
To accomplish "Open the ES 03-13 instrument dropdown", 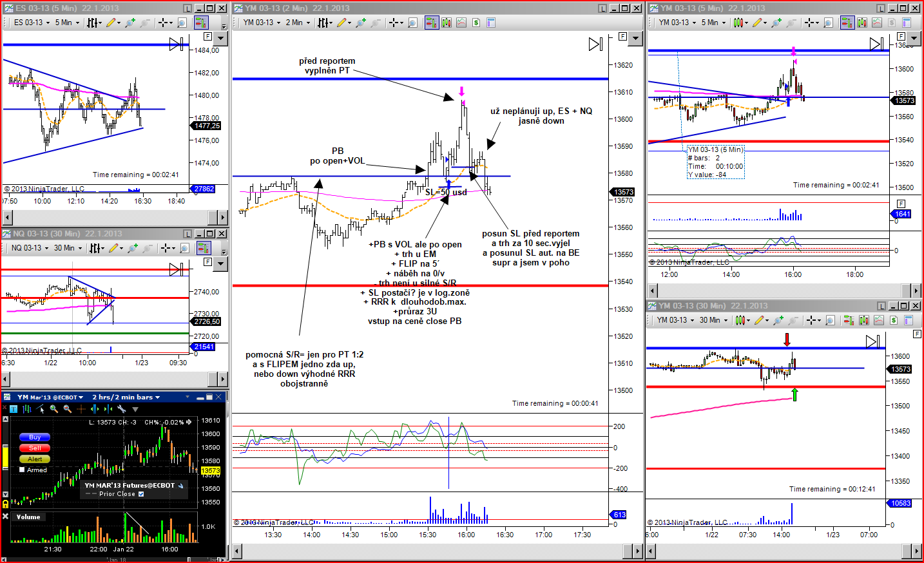I will pyautogui.click(x=32, y=23).
